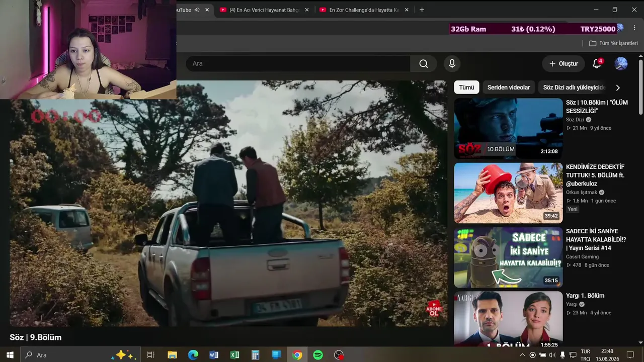Open the 'Tüm Yer İşaretleri' bookmarks folder
Screen dimensions: 644x362
click(613, 43)
